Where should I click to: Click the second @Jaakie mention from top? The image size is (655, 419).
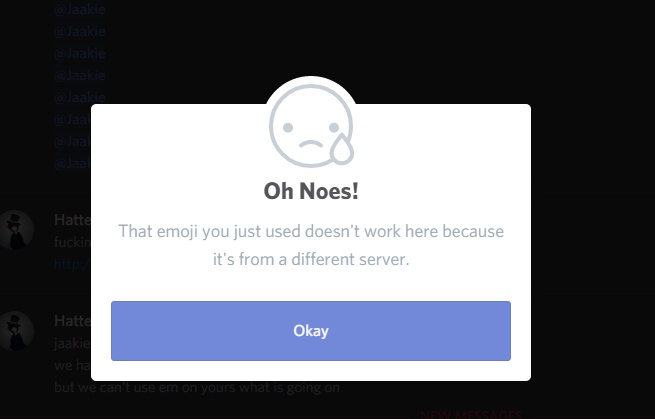click(x=80, y=31)
